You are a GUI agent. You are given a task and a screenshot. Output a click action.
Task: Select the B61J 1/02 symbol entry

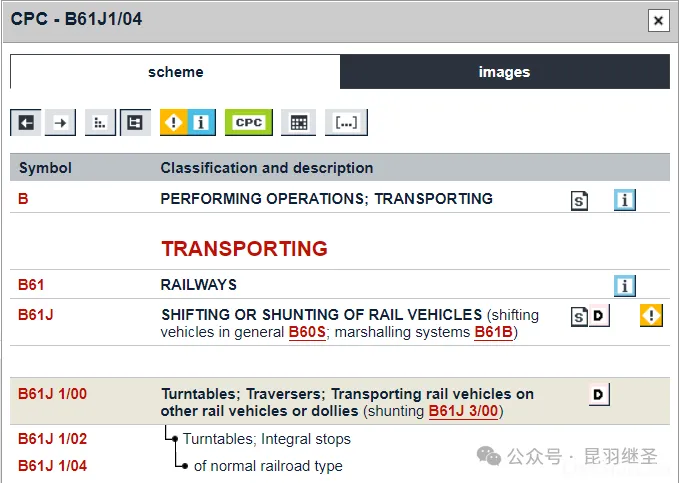(52, 439)
